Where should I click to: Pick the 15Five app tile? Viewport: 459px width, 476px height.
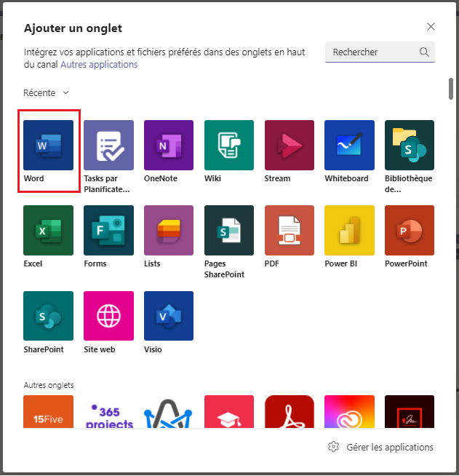pyautogui.click(x=48, y=412)
